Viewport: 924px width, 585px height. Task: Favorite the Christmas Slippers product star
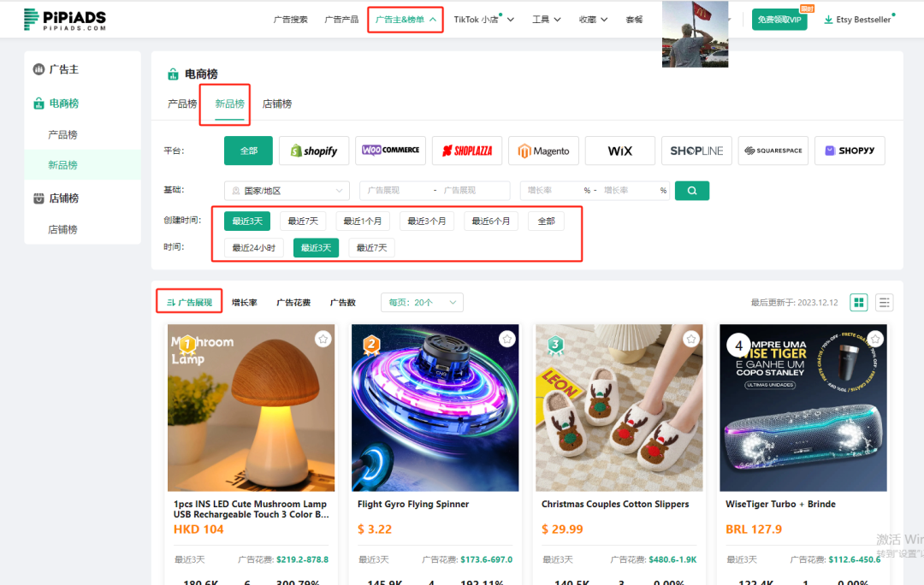click(x=690, y=339)
